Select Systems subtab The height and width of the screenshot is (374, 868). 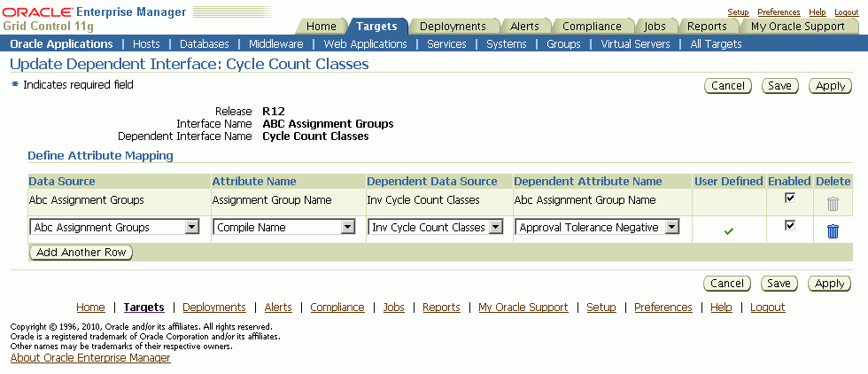507,43
